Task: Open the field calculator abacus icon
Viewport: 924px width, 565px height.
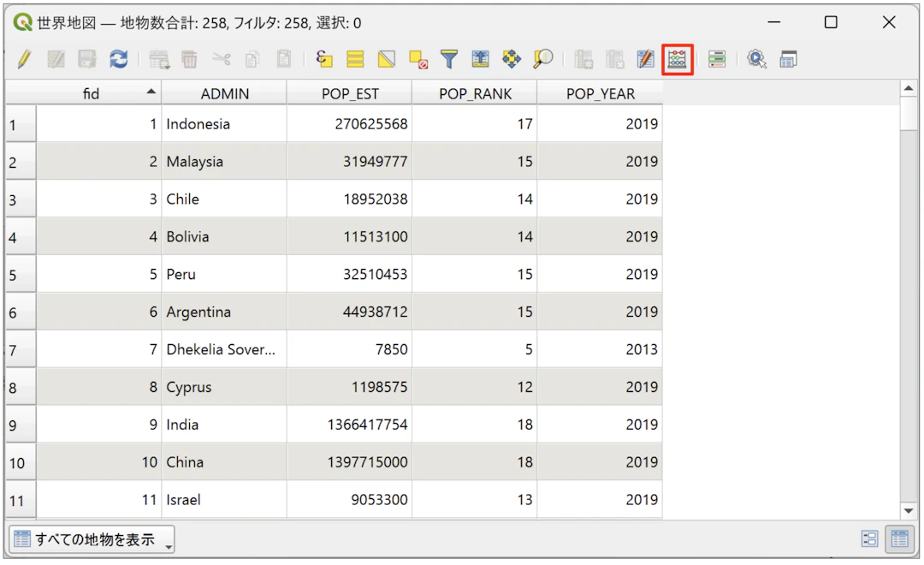Action: tap(678, 59)
